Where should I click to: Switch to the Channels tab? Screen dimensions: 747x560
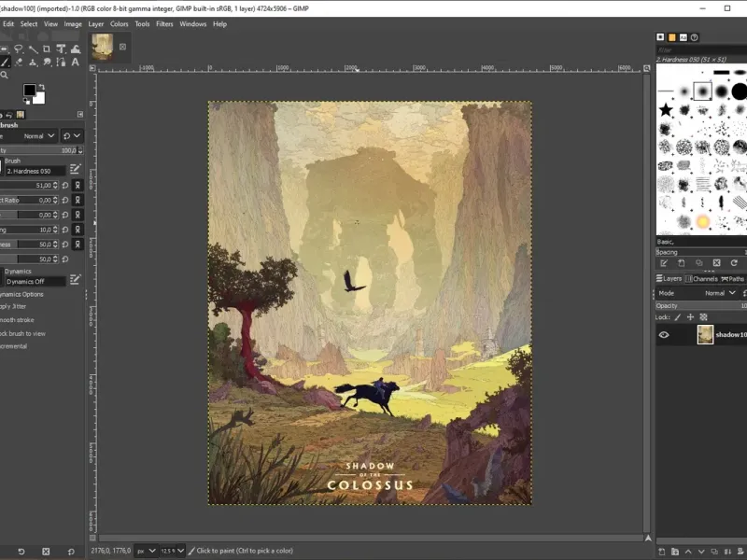[x=702, y=278]
